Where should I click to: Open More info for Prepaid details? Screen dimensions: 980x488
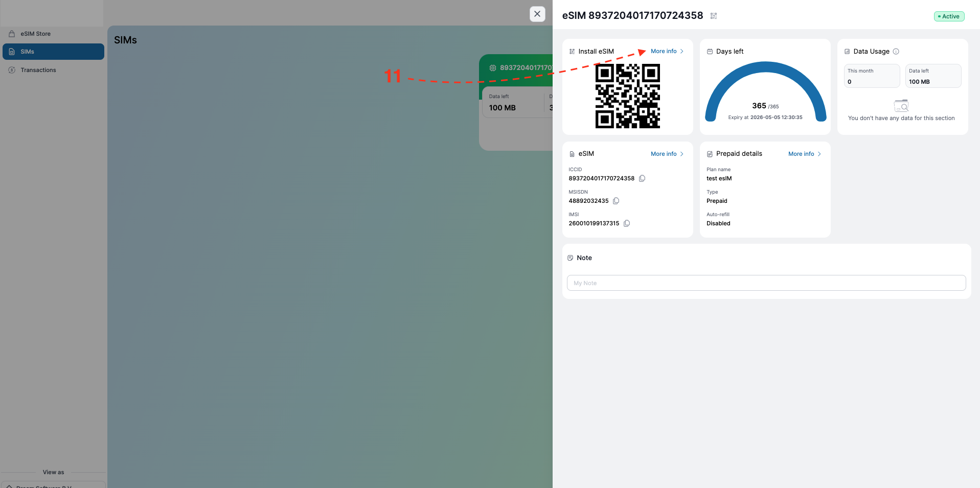[805, 154]
